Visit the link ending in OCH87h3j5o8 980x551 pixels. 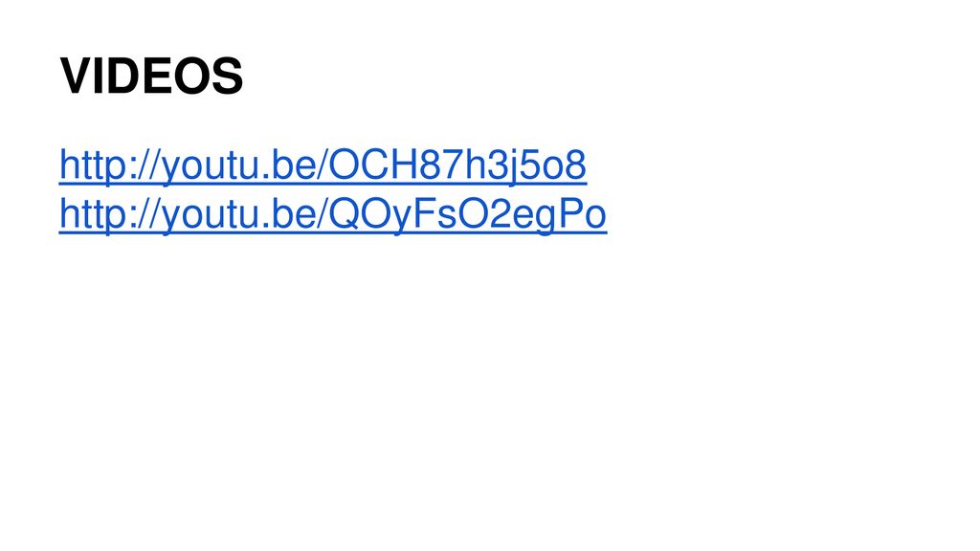(323, 165)
